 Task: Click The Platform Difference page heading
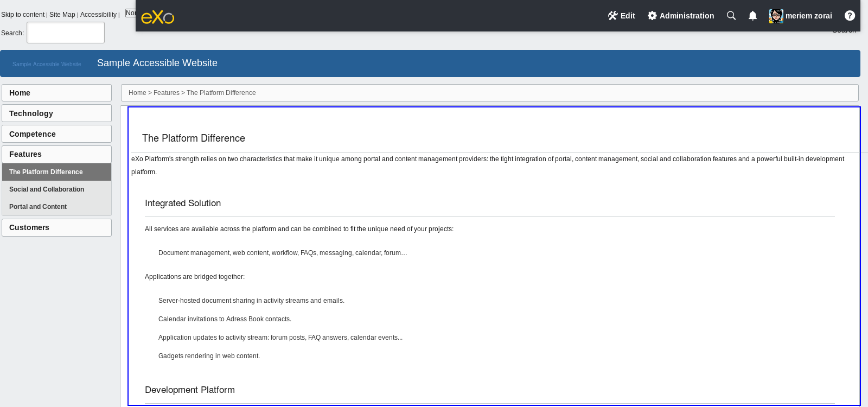tap(194, 138)
